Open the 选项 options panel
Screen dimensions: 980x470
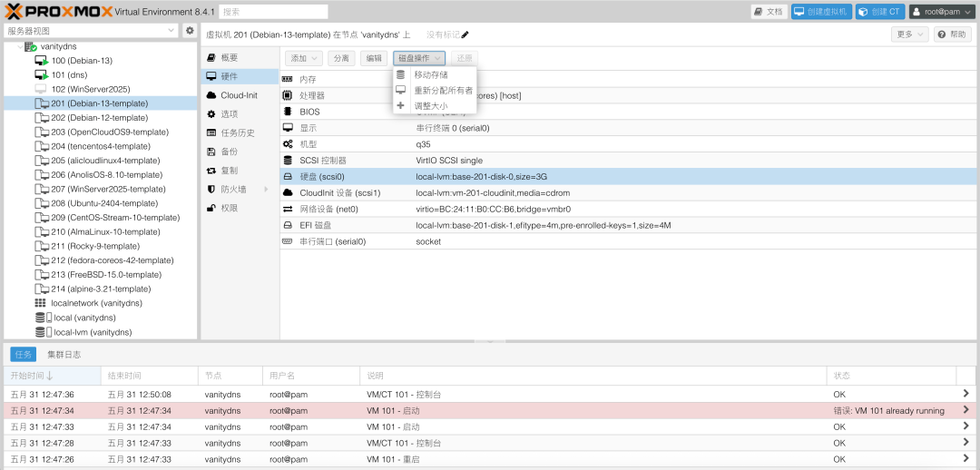240,113
